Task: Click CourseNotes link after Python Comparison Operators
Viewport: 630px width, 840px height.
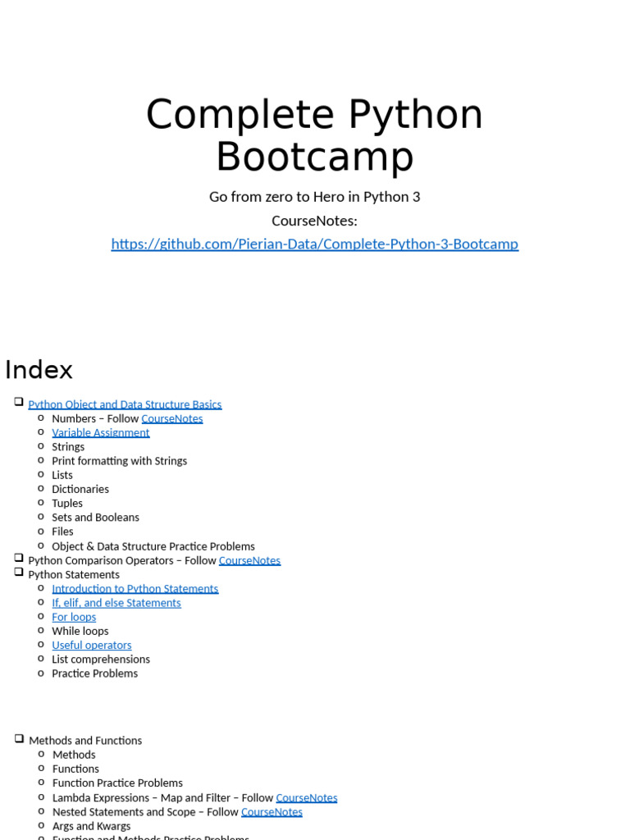Action: point(249,560)
